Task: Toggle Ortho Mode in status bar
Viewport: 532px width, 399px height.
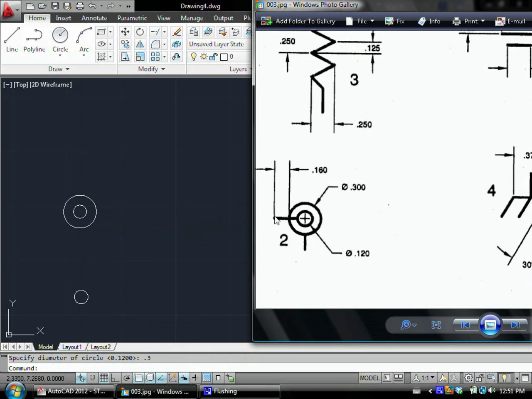Action: point(115,378)
